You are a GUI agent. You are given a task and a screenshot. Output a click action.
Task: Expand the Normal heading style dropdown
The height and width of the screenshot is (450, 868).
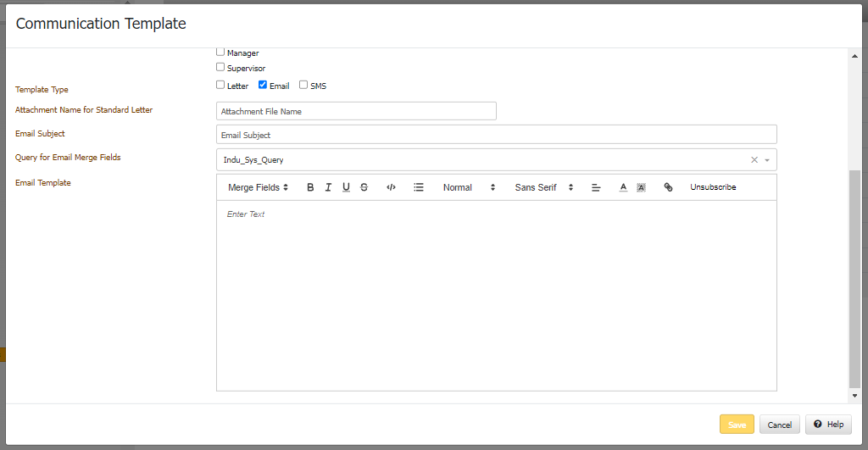[469, 187]
